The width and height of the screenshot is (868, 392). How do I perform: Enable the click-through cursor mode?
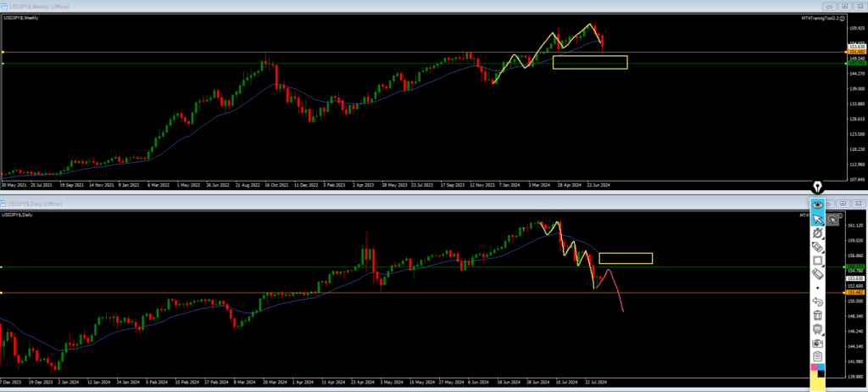coord(834,220)
